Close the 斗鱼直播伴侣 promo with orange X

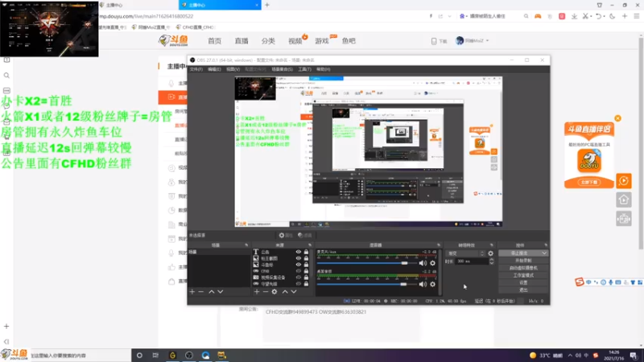tap(617, 118)
